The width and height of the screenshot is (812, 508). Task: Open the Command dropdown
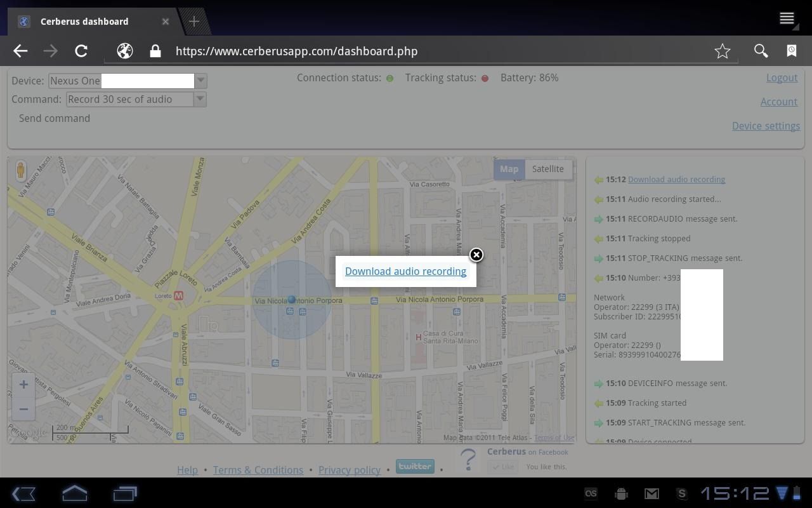[136, 99]
